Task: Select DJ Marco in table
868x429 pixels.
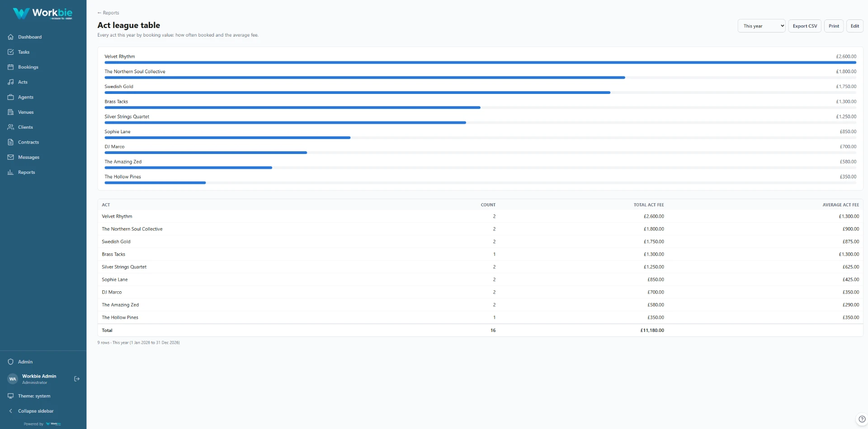Action: pyautogui.click(x=112, y=292)
